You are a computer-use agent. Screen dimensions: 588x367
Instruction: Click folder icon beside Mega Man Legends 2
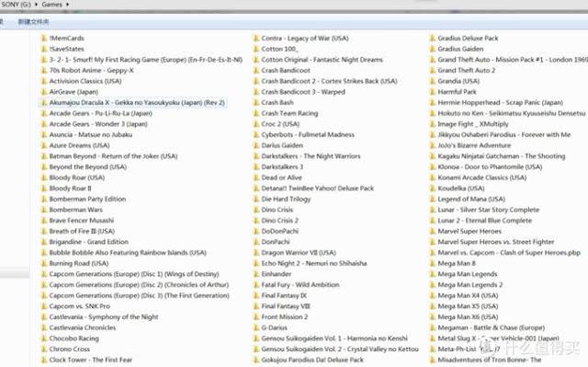[433, 284]
